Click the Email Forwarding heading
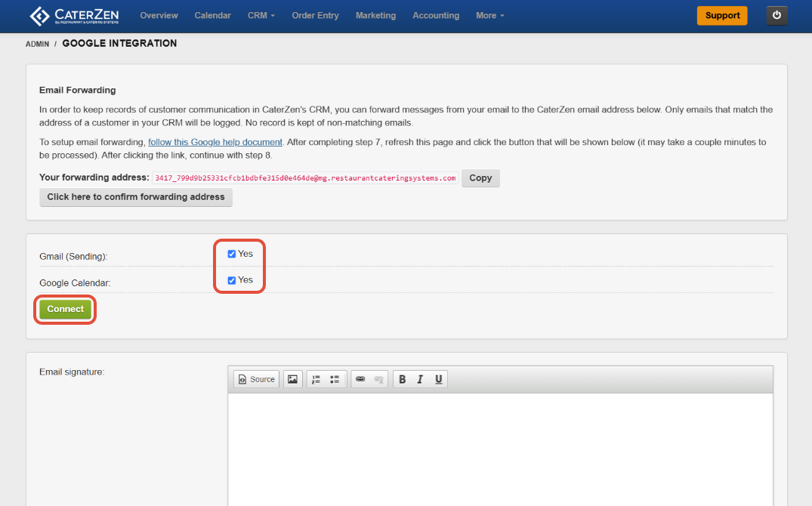The image size is (812, 506). click(78, 90)
